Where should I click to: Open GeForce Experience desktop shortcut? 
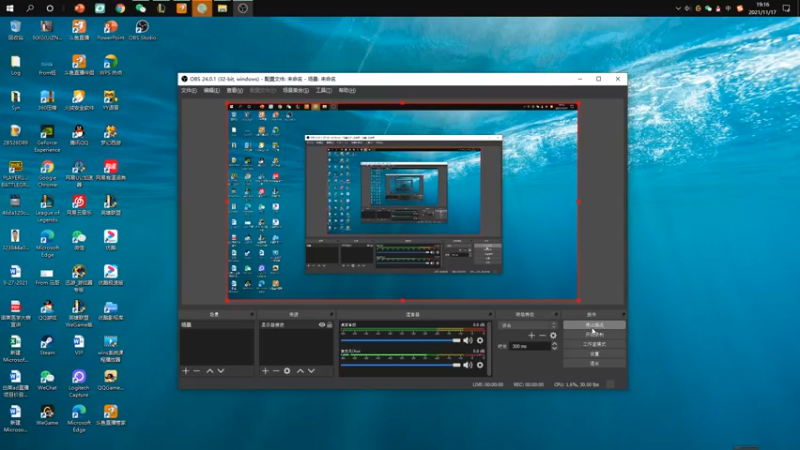tap(47, 139)
